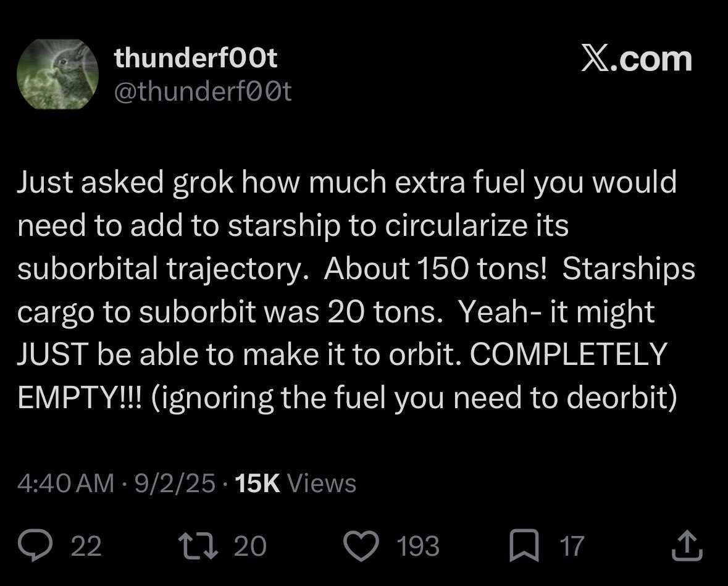Open the share upload icon

(687, 546)
